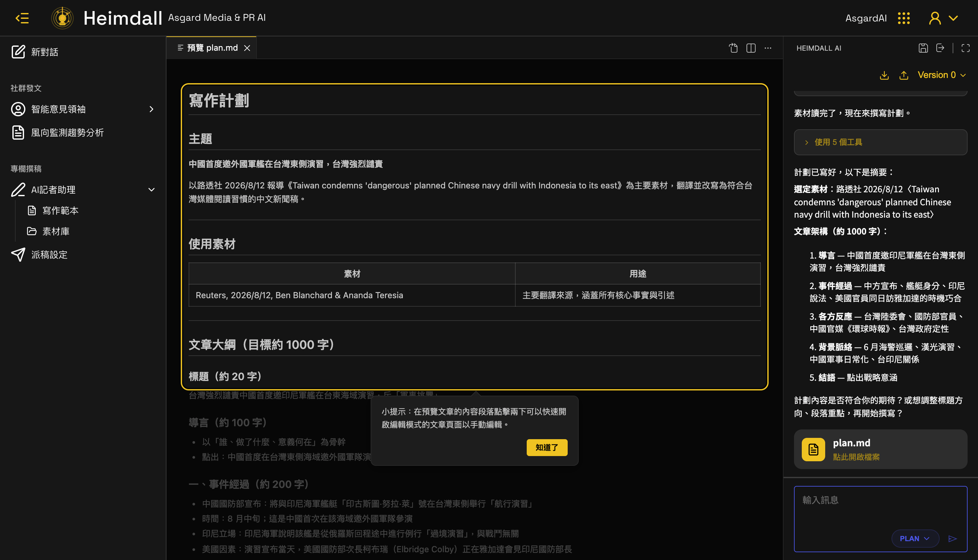Open the plan.md file card

pyautogui.click(x=880, y=449)
